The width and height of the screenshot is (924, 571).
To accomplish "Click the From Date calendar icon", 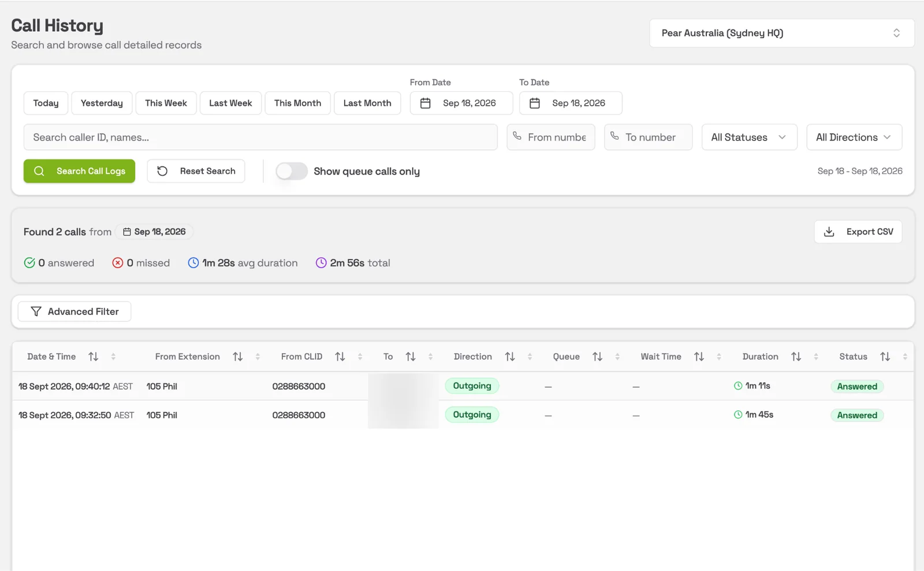I will coord(426,103).
